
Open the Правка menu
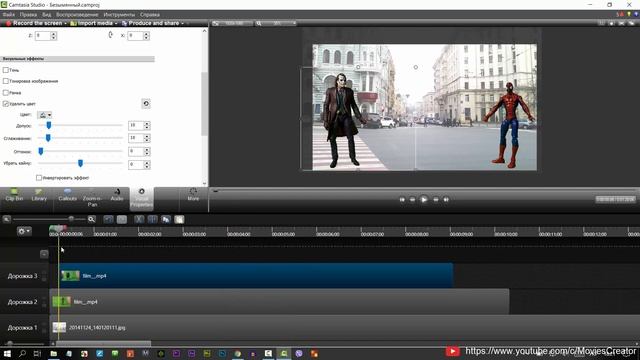click(28, 14)
